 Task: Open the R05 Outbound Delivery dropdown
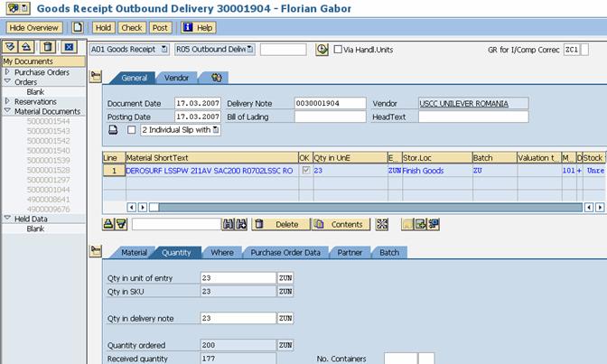click(250, 49)
